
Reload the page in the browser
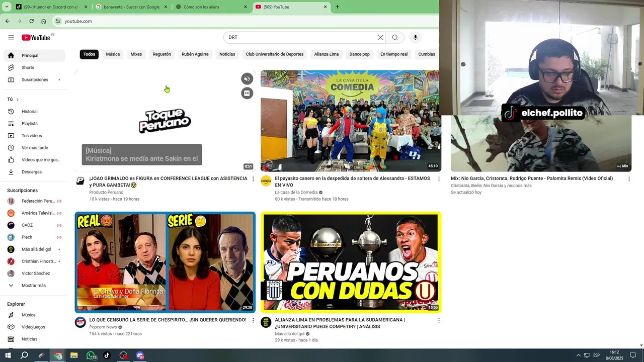tap(31, 21)
